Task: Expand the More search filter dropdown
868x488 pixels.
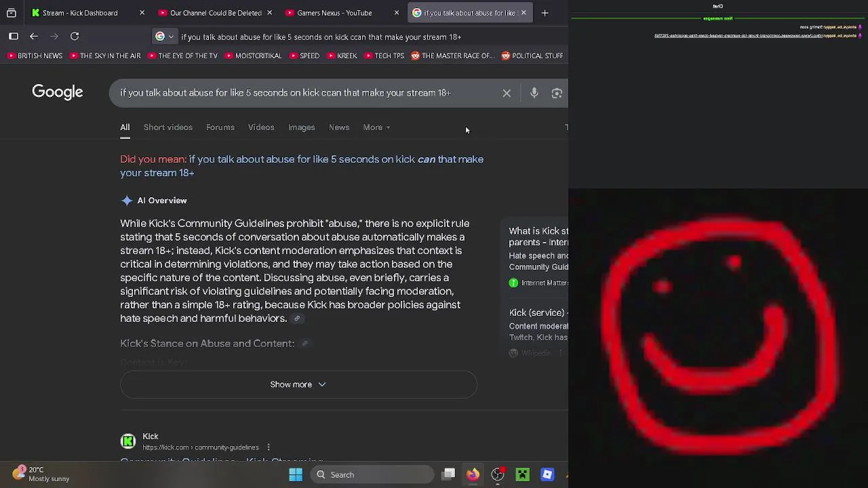Action: tap(376, 127)
